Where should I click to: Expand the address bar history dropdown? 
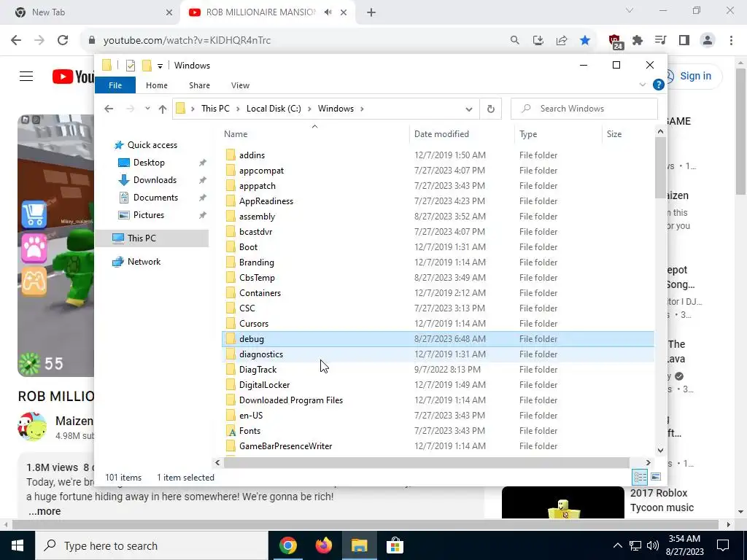(469, 109)
